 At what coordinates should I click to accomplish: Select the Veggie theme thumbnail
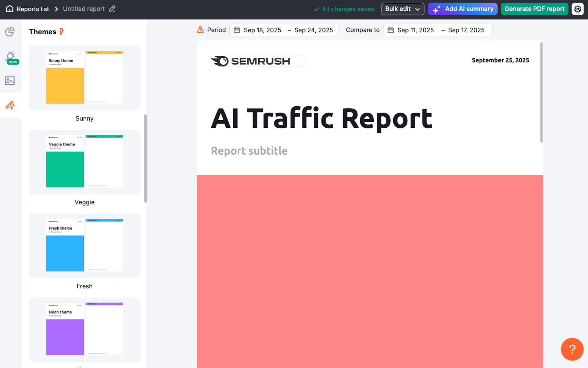click(84, 162)
